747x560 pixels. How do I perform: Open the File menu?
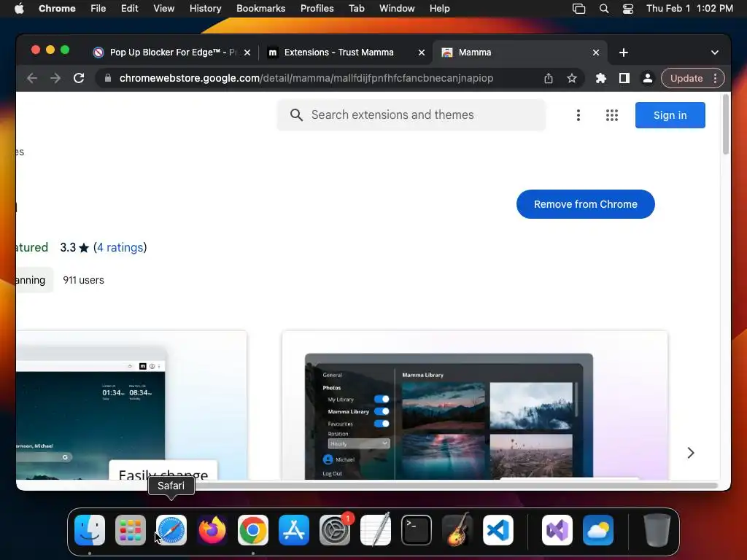coord(98,9)
